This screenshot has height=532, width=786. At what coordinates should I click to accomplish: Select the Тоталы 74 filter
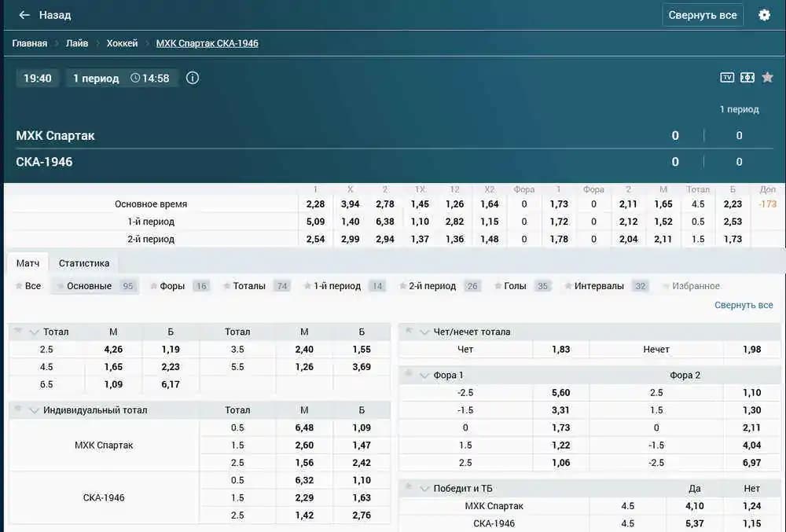pos(256,286)
